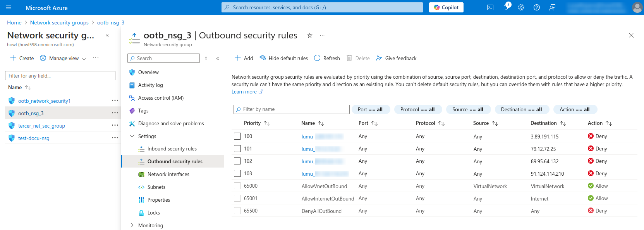Screen dimensions: 644x230
Task: Select the priority 102 rule checkbox
Action: (x=237, y=161)
